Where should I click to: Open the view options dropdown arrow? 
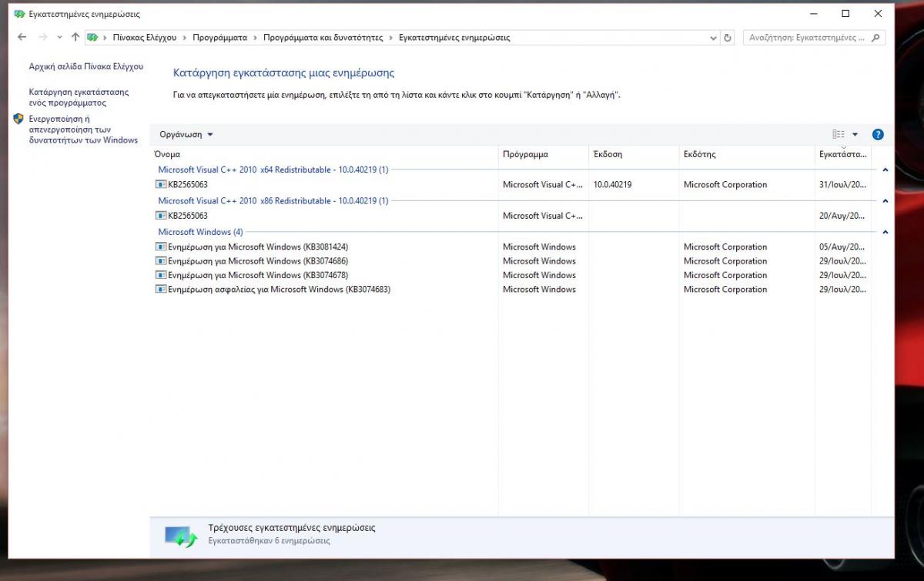[x=855, y=134]
